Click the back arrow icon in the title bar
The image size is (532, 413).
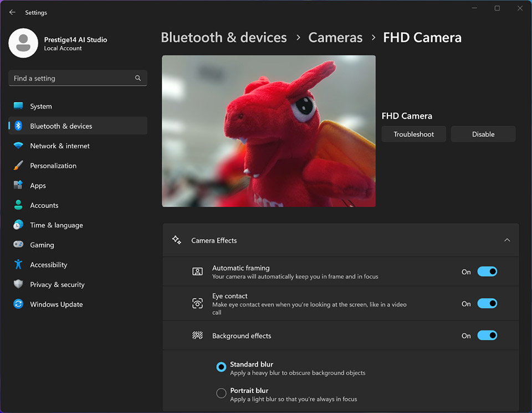[12, 12]
